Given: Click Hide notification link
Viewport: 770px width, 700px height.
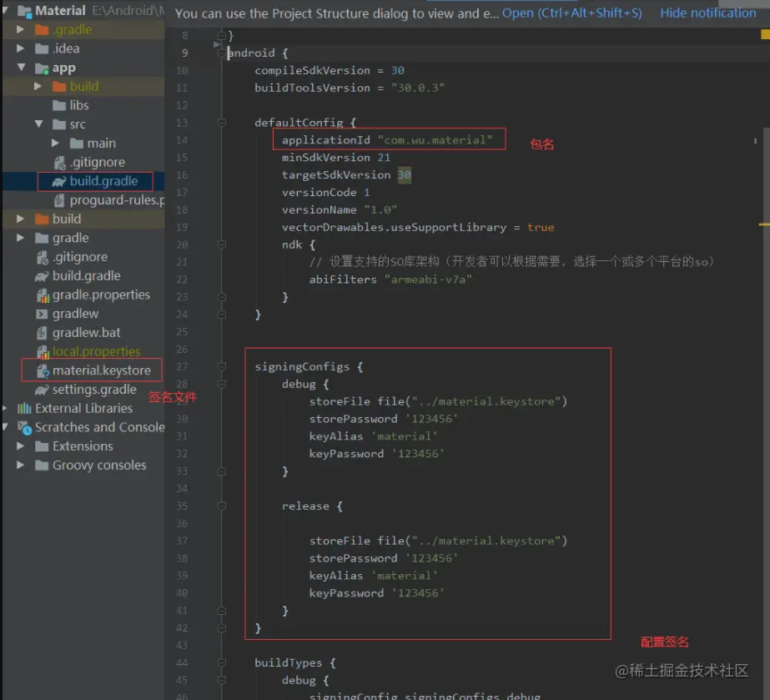Looking at the screenshot, I should click(708, 13).
